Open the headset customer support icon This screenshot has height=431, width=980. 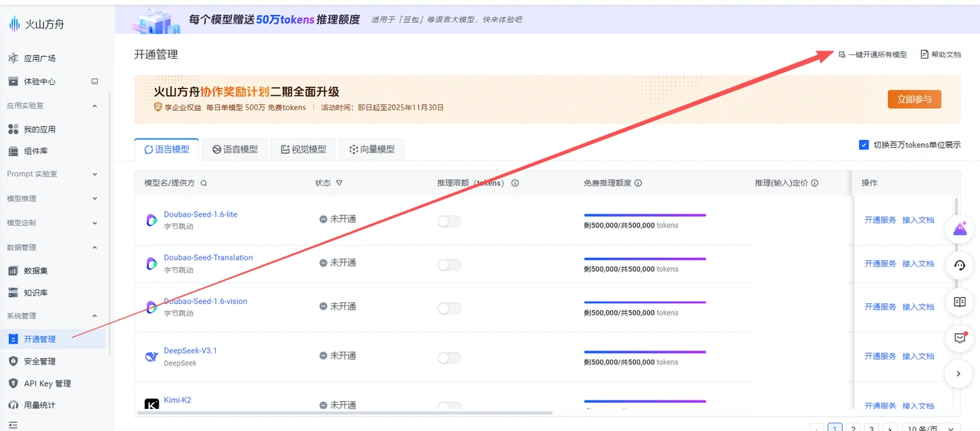[x=959, y=266]
